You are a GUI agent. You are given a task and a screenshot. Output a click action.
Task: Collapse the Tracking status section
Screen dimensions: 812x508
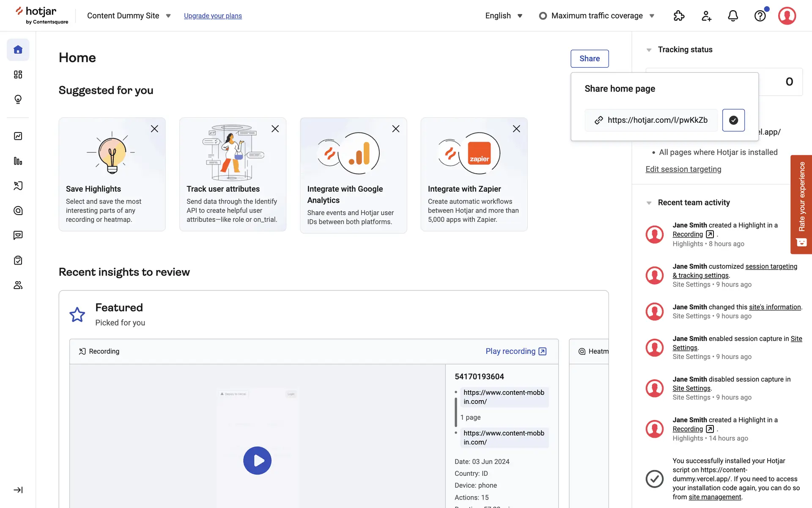649,50
